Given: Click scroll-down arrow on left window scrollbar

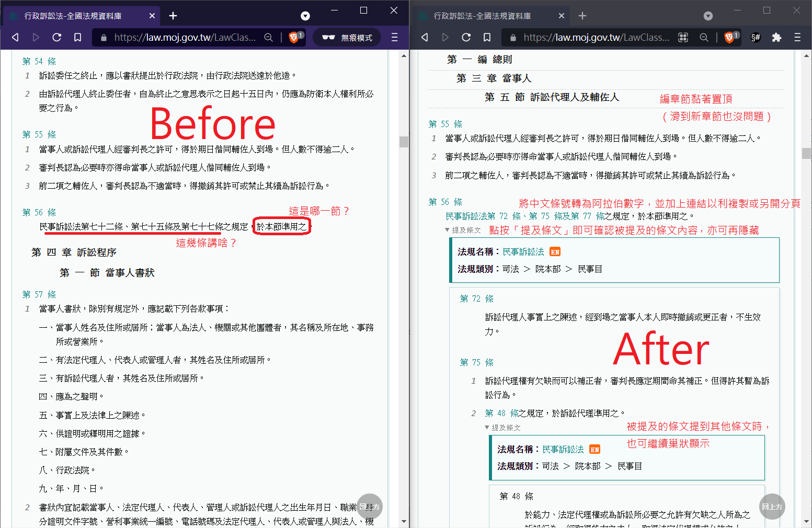Looking at the screenshot, I should (x=404, y=521).
